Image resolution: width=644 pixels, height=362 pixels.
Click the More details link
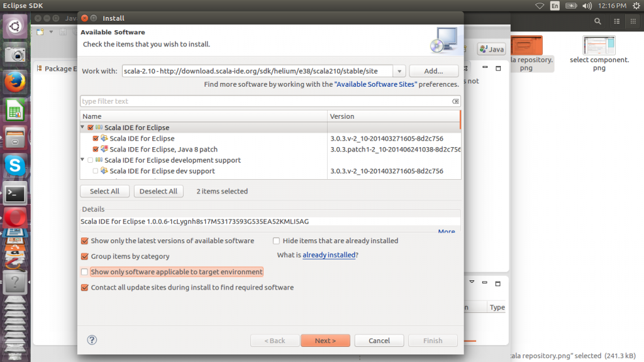coord(447,231)
